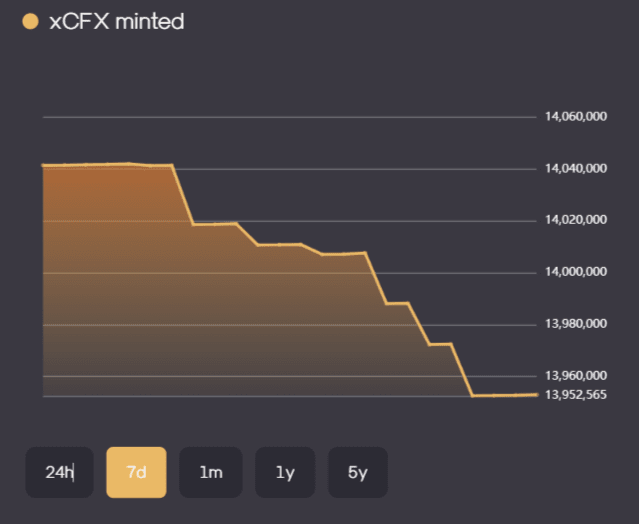Switch chart range to 24h
639x524 pixels.
[x=59, y=472]
